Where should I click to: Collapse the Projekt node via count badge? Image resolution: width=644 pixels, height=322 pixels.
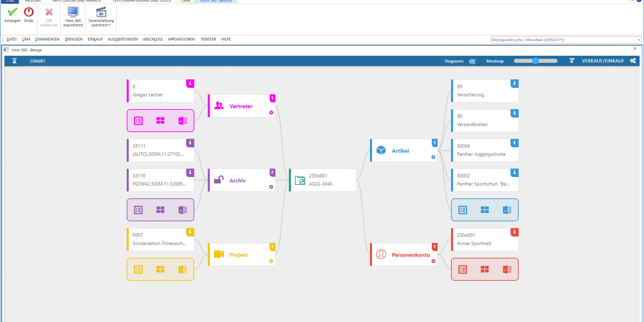[272, 247]
